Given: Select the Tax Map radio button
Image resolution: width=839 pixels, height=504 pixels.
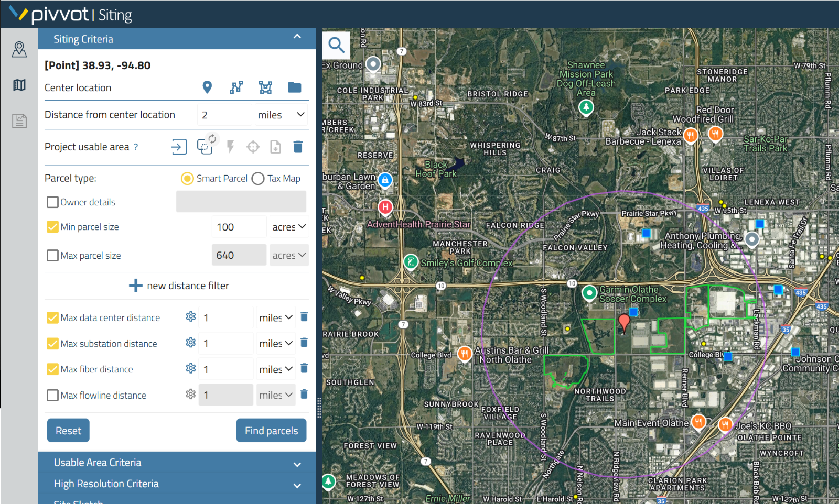Looking at the screenshot, I should (x=258, y=179).
